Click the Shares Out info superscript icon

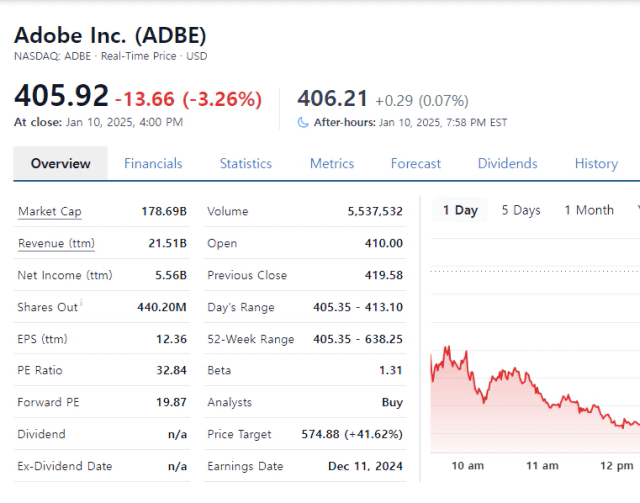tap(81, 302)
